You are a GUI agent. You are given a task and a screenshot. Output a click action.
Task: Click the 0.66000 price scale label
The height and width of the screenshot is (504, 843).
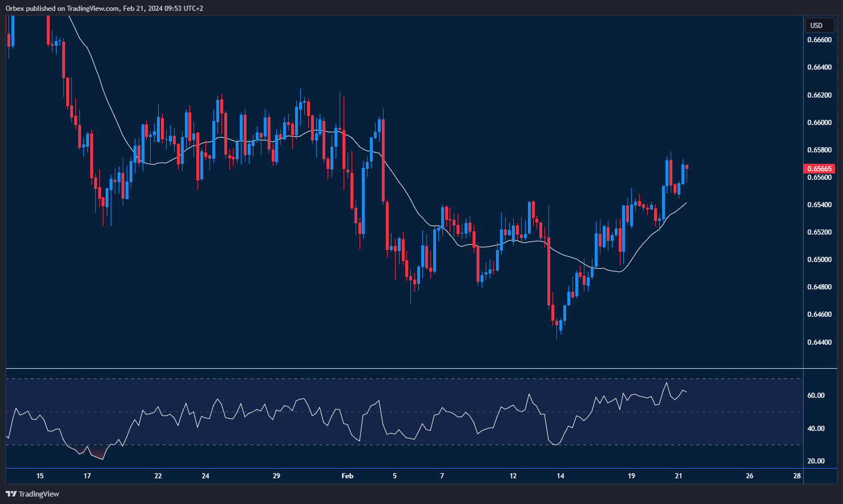point(819,123)
